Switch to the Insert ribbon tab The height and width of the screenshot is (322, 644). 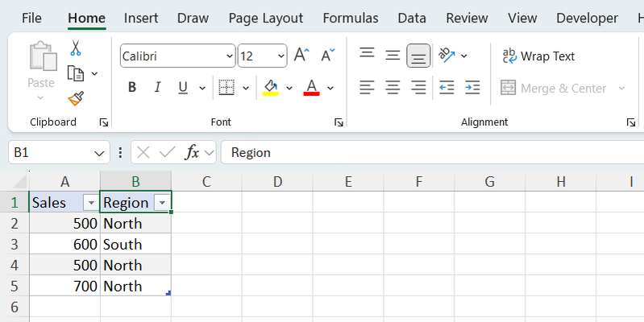click(x=141, y=18)
